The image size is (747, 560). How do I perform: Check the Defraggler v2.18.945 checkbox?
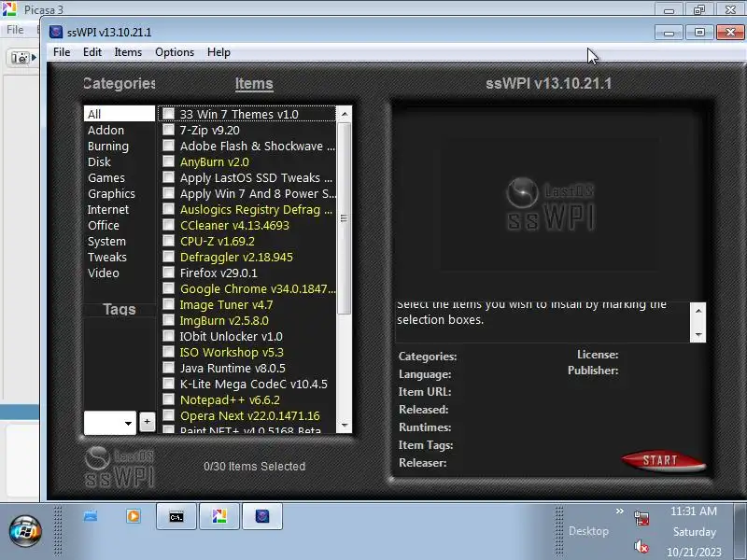pyautogui.click(x=168, y=257)
